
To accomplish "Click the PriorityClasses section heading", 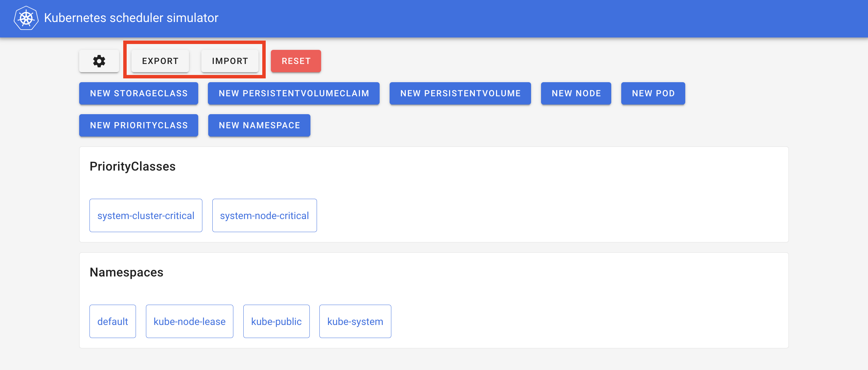I will tap(133, 166).
